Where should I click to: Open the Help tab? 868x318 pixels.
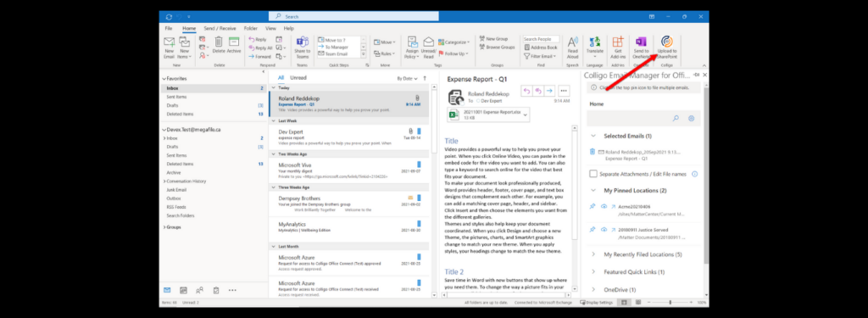coord(289,28)
